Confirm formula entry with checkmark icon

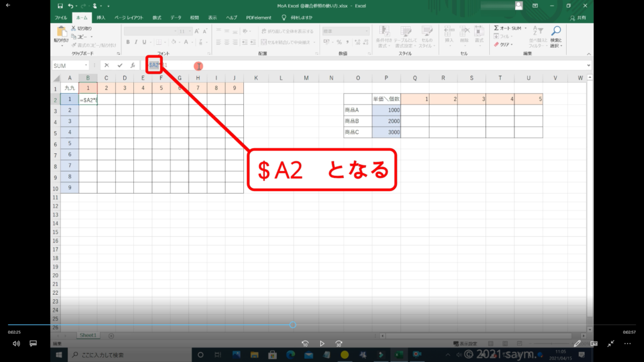point(119,65)
